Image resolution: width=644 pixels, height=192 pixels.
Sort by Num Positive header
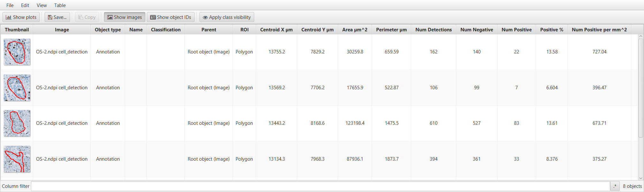point(517,29)
